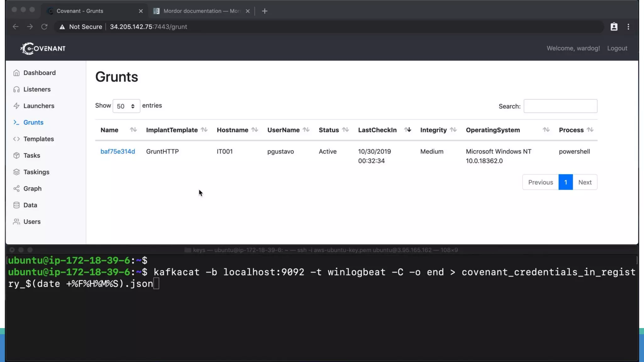Sort by the Integrity column arrows
Image resolution: width=644 pixels, height=362 pixels.
(x=453, y=130)
